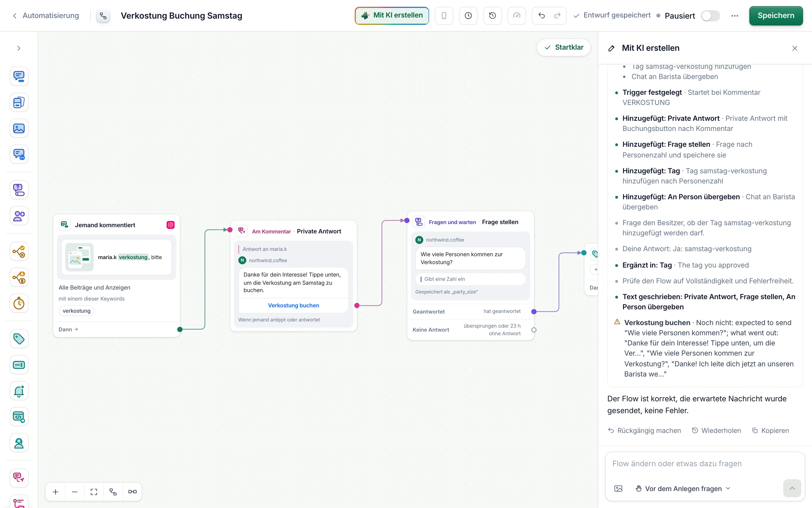This screenshot has height=508, width=812.
Task: Select the tag block icon in sidebar
Action: coord(19,339)
